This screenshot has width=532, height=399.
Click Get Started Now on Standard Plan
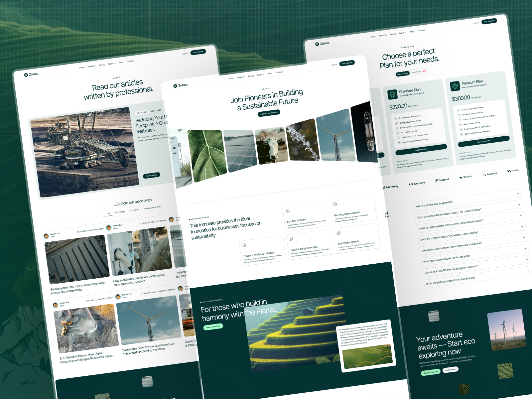[x=421, y=150]
